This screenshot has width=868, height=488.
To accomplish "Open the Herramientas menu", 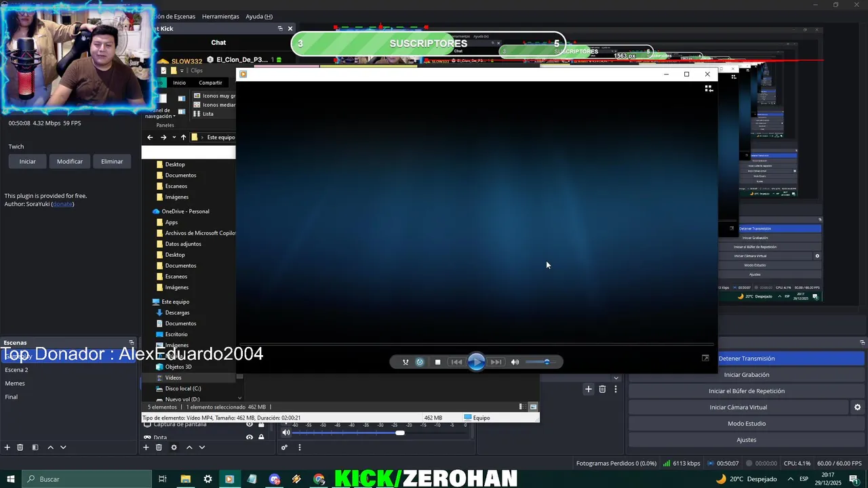I will (x=220, y=16).
